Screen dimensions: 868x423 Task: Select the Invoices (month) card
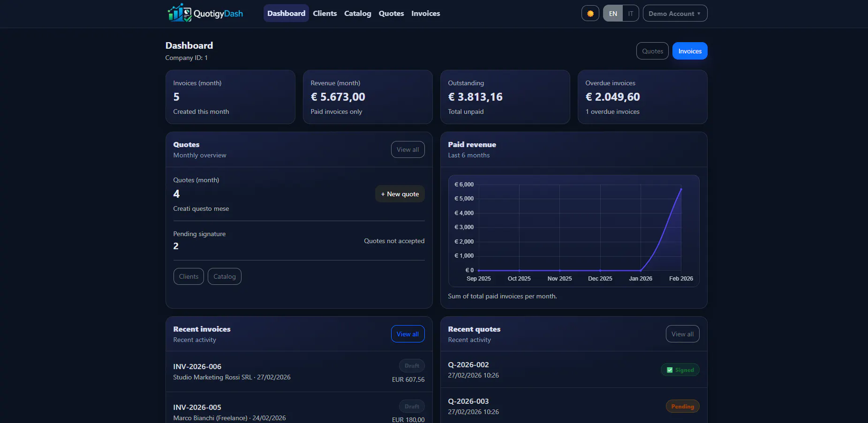tap(230, 97)
